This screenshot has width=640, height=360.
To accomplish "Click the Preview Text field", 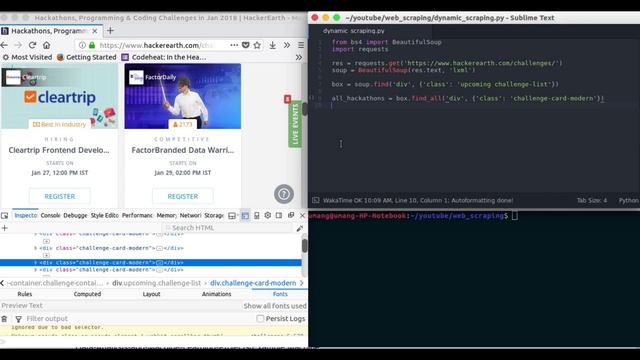I will click(120, 306).
